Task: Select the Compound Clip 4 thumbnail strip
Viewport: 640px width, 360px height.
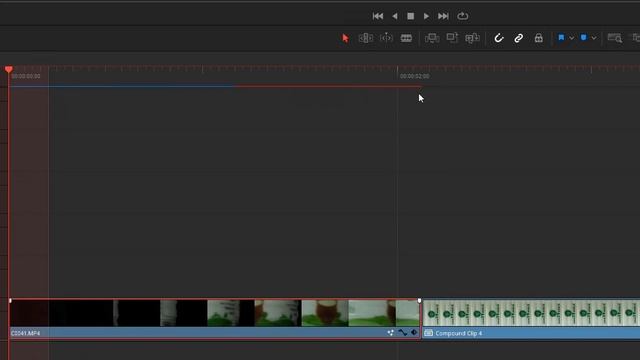Action: tap(531, 313)
